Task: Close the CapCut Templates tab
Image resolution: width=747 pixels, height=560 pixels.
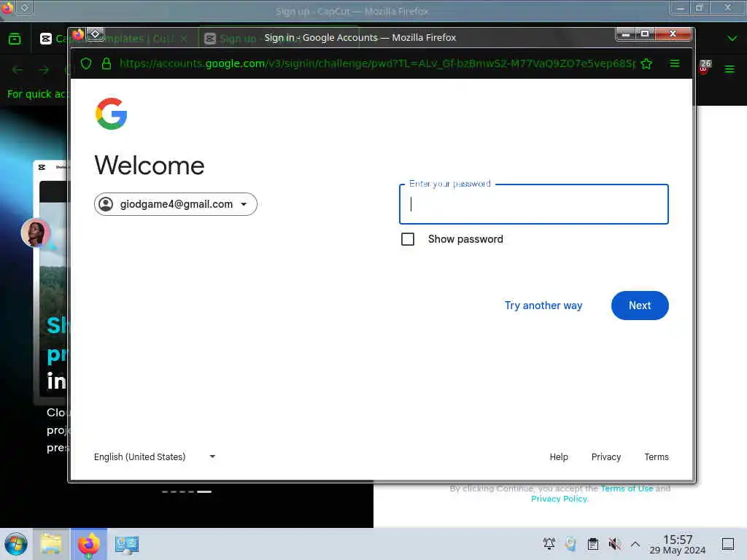Action: tap(184, 39)
